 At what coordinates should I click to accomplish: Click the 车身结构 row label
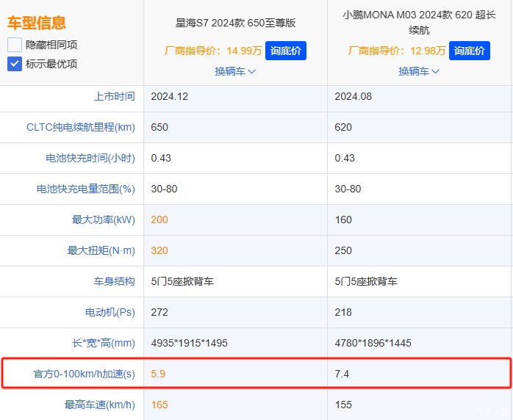coord(114,281)
